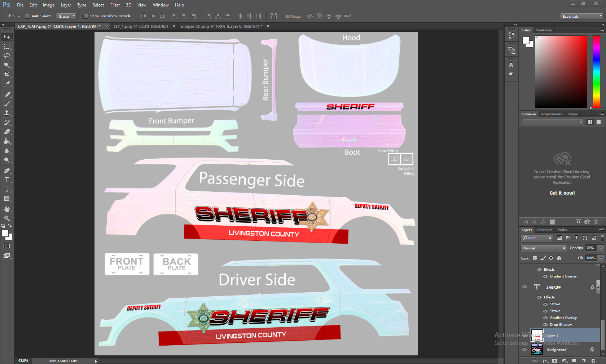Click the Opacity value field
606x364 pixels.
tap(590, 248)
